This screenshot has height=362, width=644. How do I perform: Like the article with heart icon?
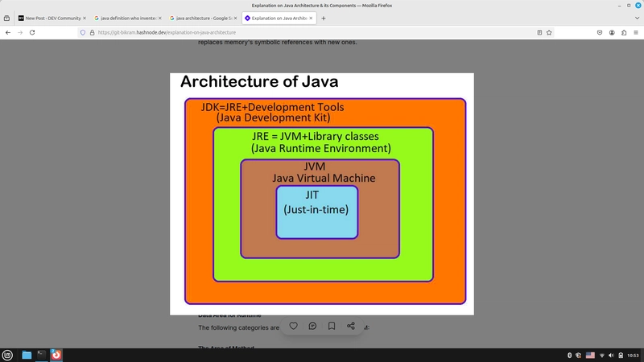coord(293,326)
